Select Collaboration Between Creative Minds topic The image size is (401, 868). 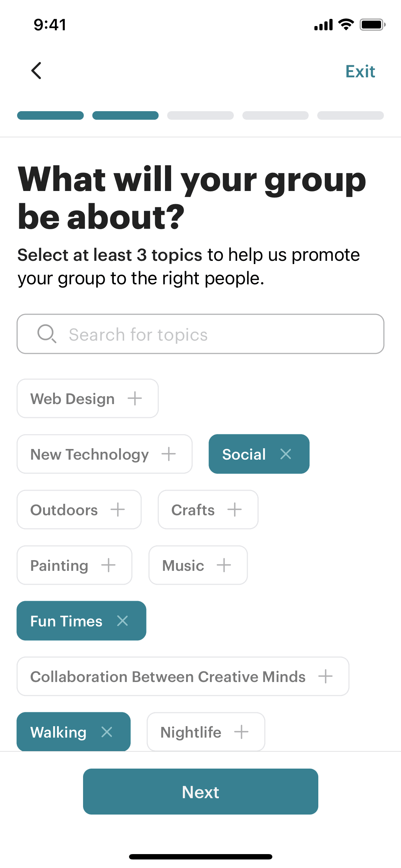(182, 676)
